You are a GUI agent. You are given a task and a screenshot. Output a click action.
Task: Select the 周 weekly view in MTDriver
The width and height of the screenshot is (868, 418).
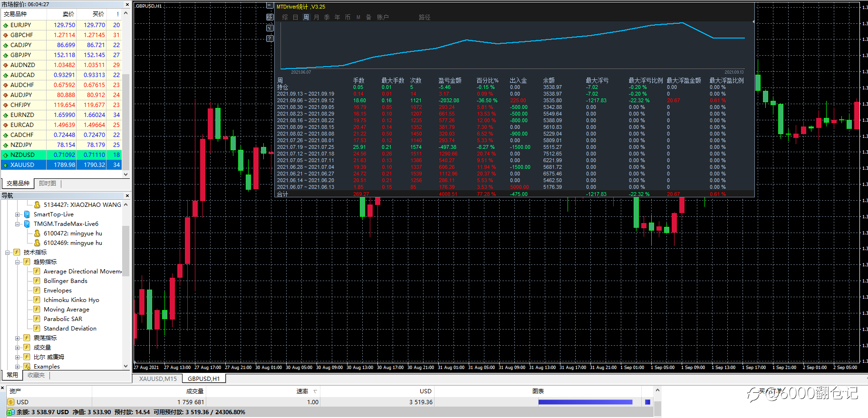coord(306,17)
